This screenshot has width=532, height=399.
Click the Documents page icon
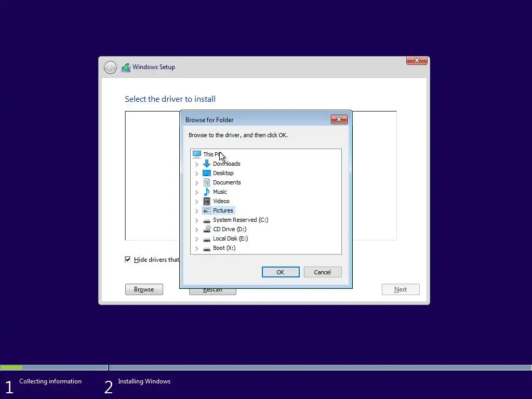tap(207, 182)
